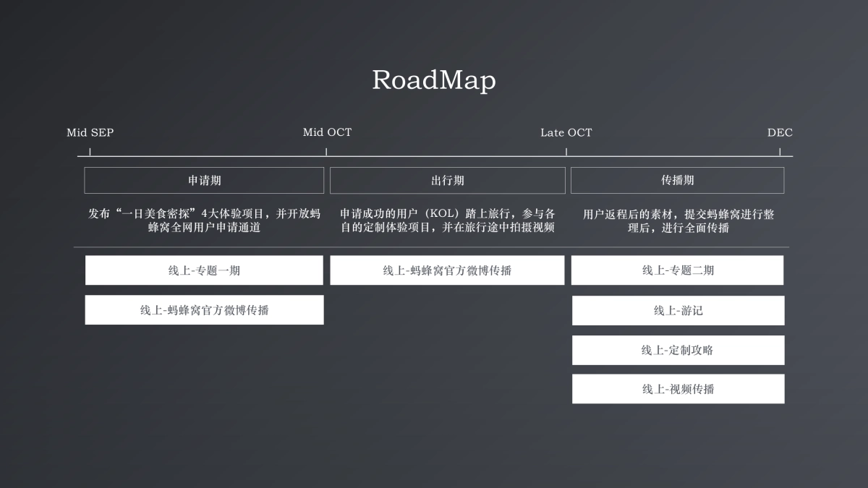
Task: Select the middle 线上-蚂蜂窝官方微博传播 box
Action: [447, 270]
